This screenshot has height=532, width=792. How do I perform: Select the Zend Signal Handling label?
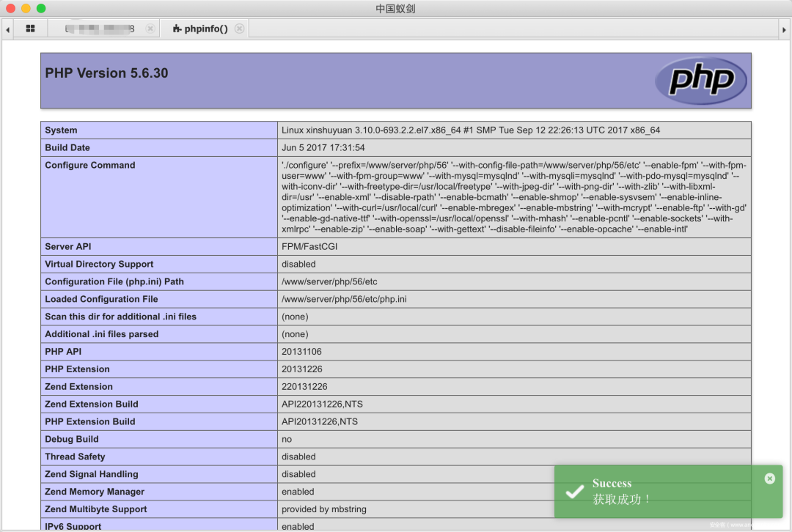pos(92,474)
